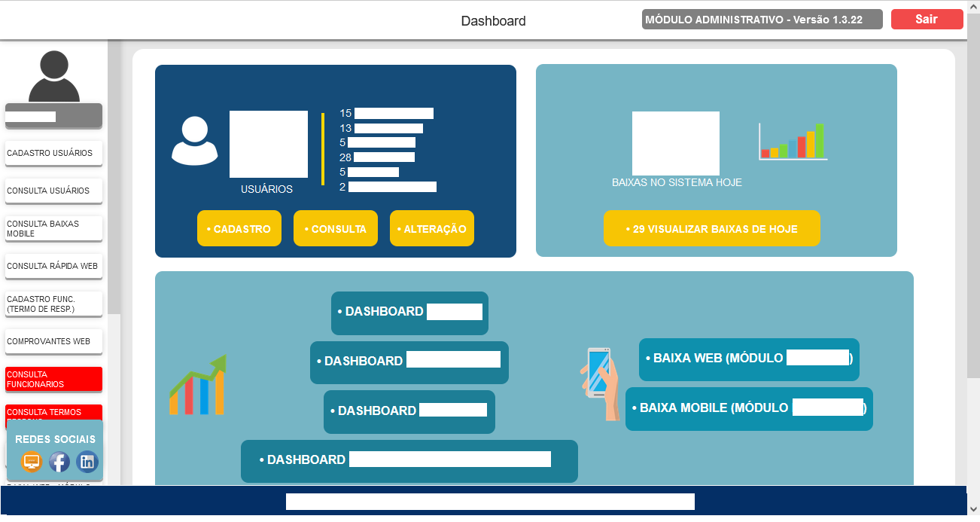This screenshot has width=980, height=522.
Task: Click Sair to log out
Action: point(927,19)
